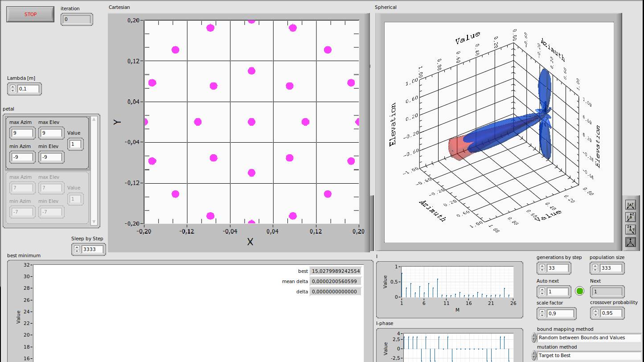Image resolution: width=644 pixels, height=362 pixels.
Task: Click the crossover probability field showing 0,95
Action: click(611, 313)
